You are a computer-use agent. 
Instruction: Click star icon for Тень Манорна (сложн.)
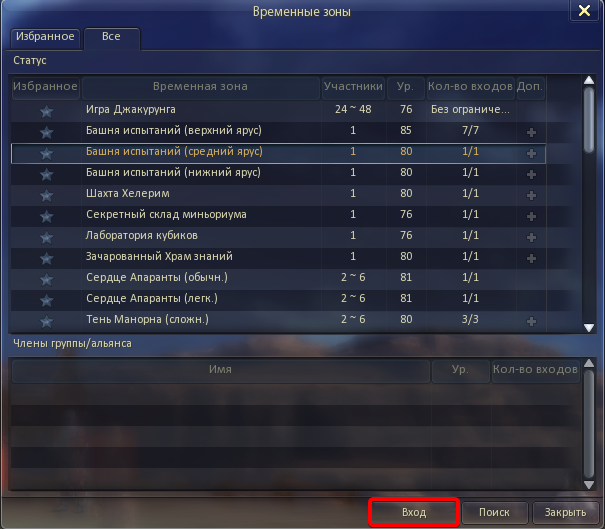(x=46, y=321)
